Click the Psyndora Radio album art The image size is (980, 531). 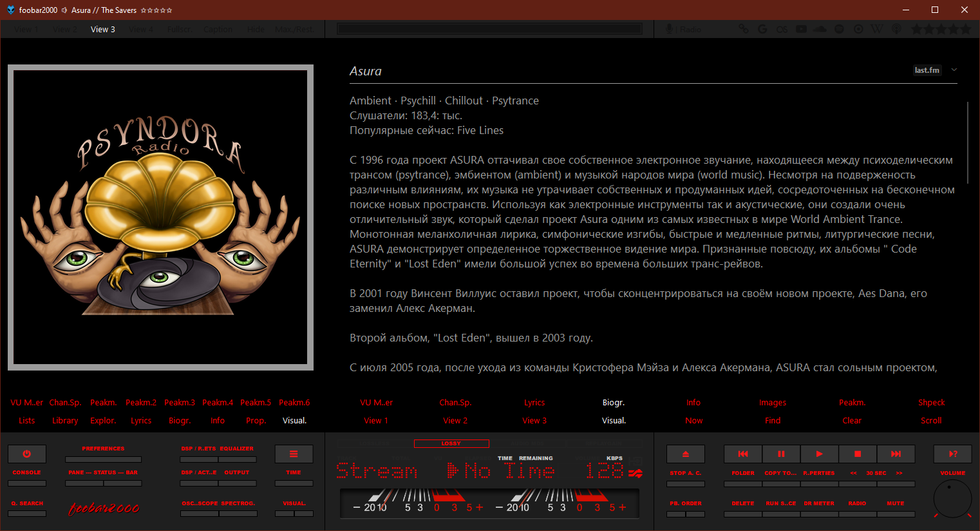(x=160, y=217)
